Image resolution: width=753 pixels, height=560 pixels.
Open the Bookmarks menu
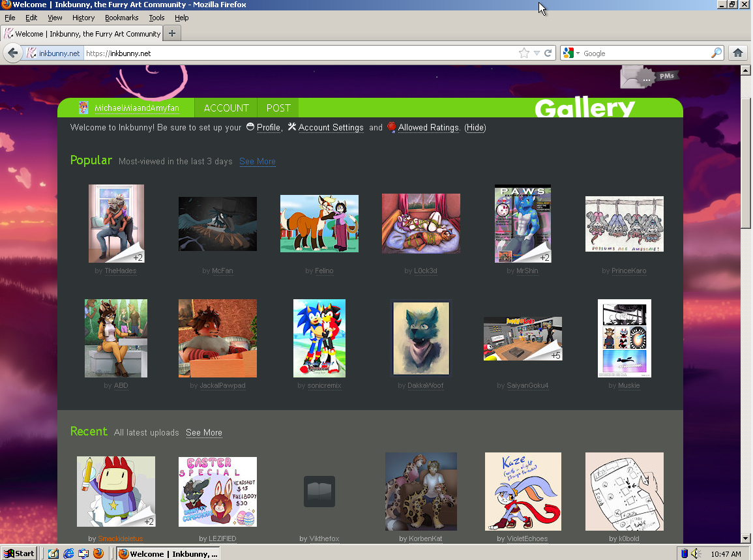coord(121,18)
